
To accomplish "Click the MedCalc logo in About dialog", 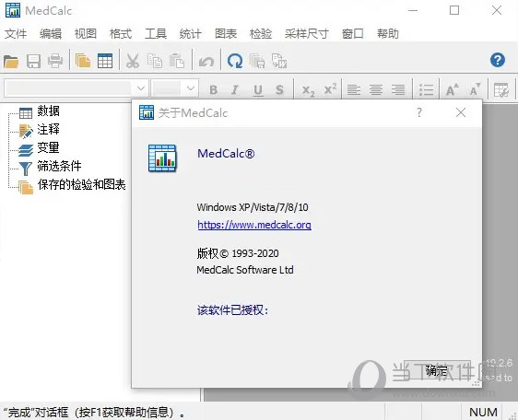I will click(162, 158).
